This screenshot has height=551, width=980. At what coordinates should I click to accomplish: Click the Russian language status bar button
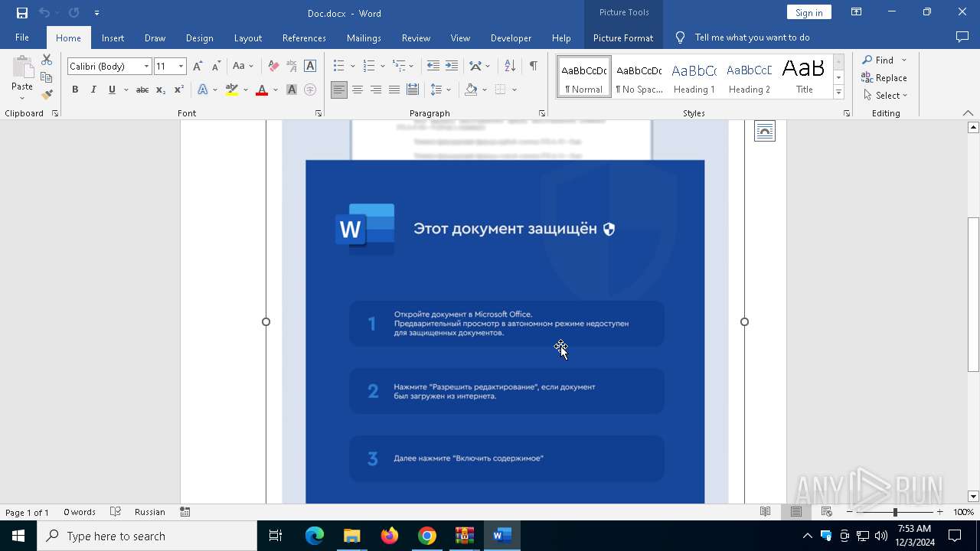(150, 512)
